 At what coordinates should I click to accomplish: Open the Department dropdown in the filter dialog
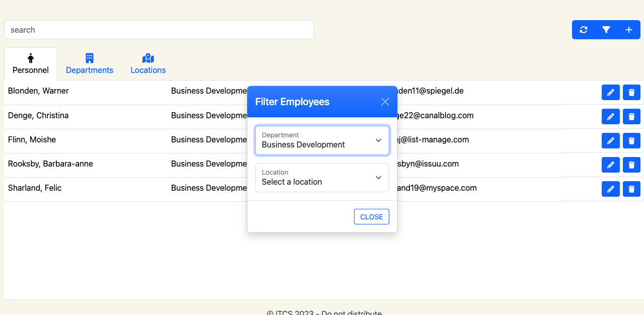click(322, 140)
